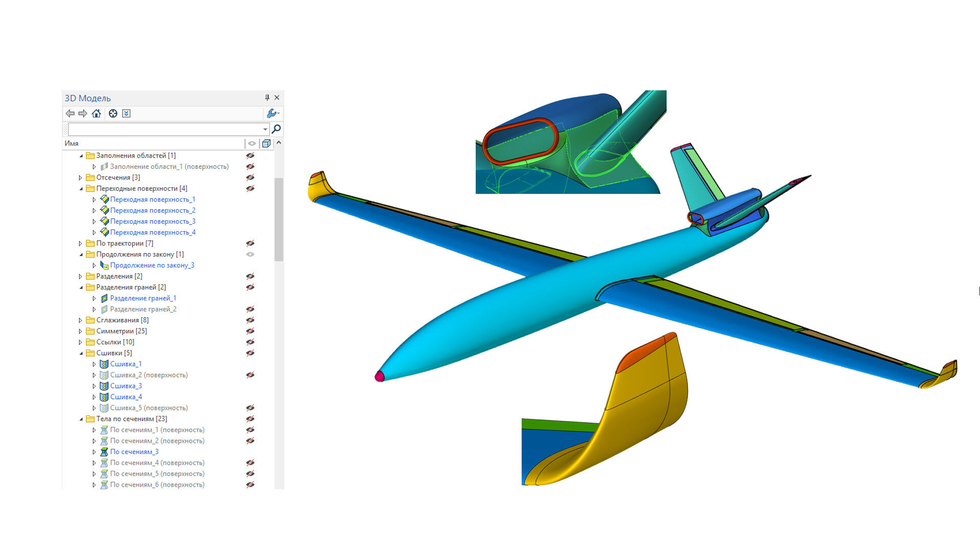Click the Разделение граней_1 icon
This screenshot has height=551, width=980.
[104, 298]
